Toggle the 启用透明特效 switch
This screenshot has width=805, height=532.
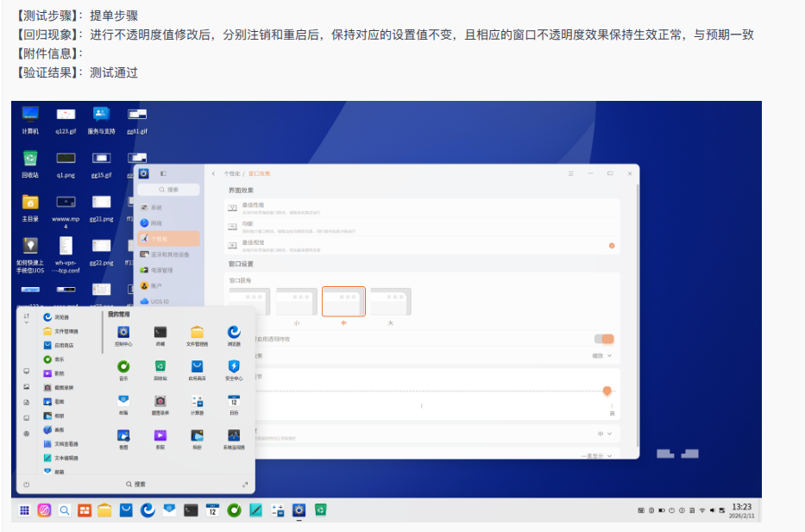pyautogui.click(x=604, y=339)
